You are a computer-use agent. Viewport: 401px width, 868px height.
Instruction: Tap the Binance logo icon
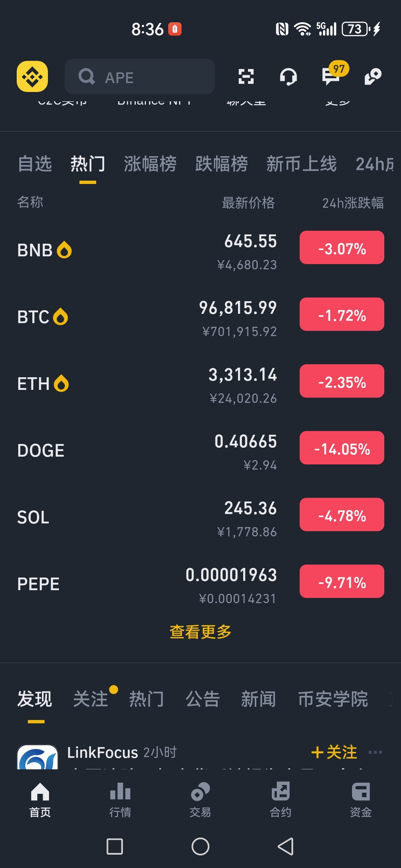coord(32,76)
